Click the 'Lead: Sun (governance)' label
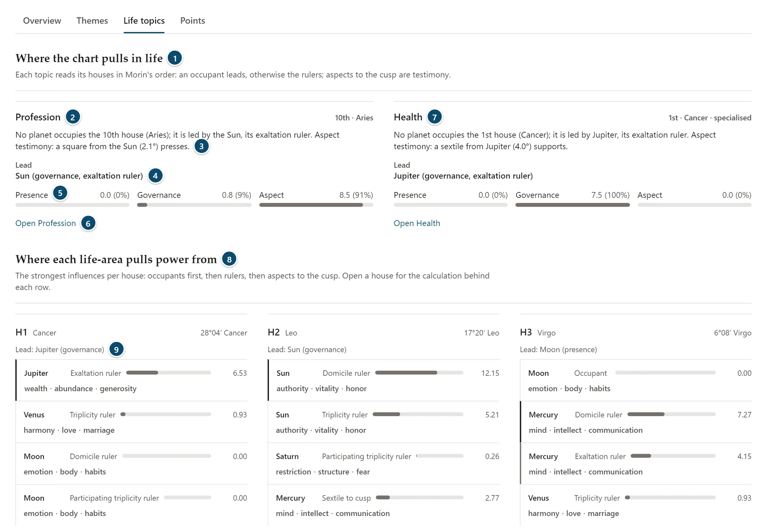This screenshot has height=532, width=767. pyautogui.click(x=307, y=349)
